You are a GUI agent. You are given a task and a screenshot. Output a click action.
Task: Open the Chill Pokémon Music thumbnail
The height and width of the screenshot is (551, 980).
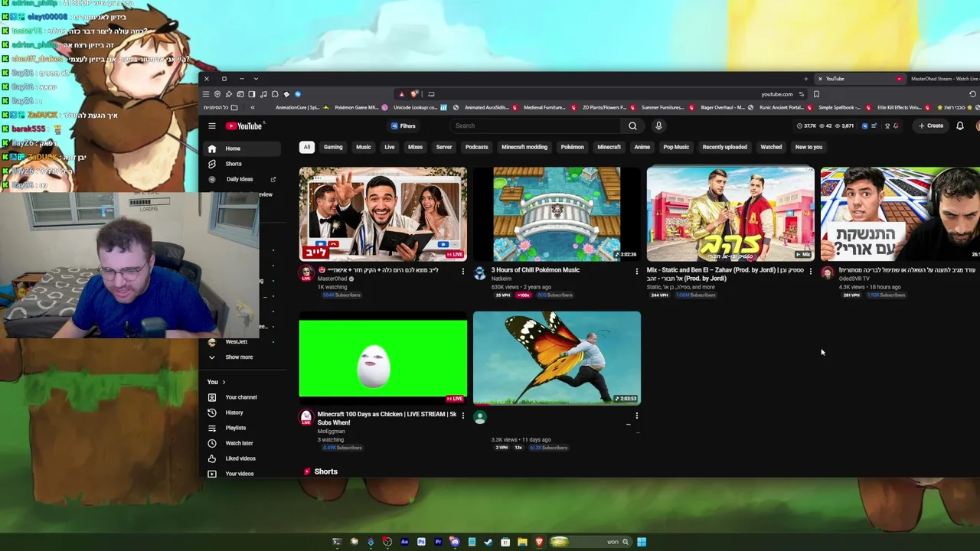point(557,214)
